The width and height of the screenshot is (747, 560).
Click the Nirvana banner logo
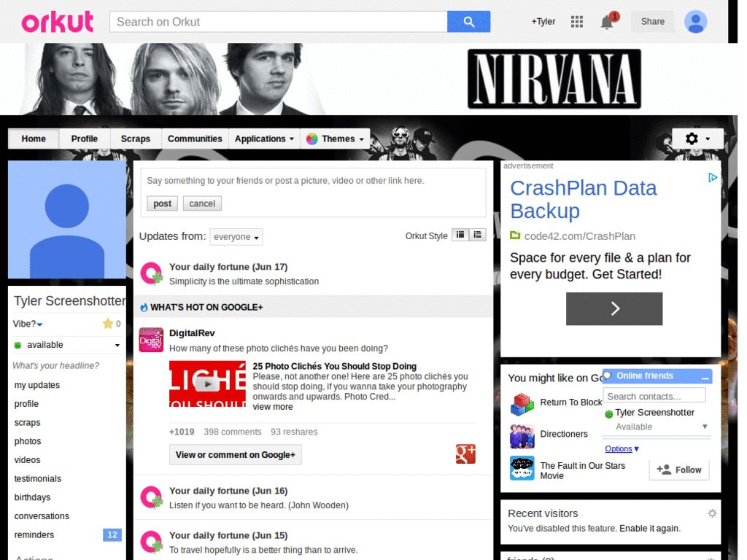(554, 79)
